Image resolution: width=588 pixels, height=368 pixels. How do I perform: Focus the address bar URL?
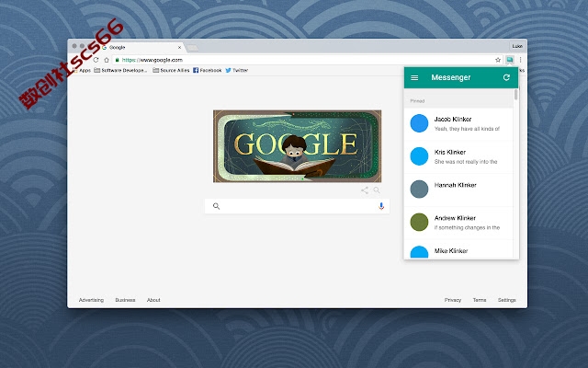point(152,60)
